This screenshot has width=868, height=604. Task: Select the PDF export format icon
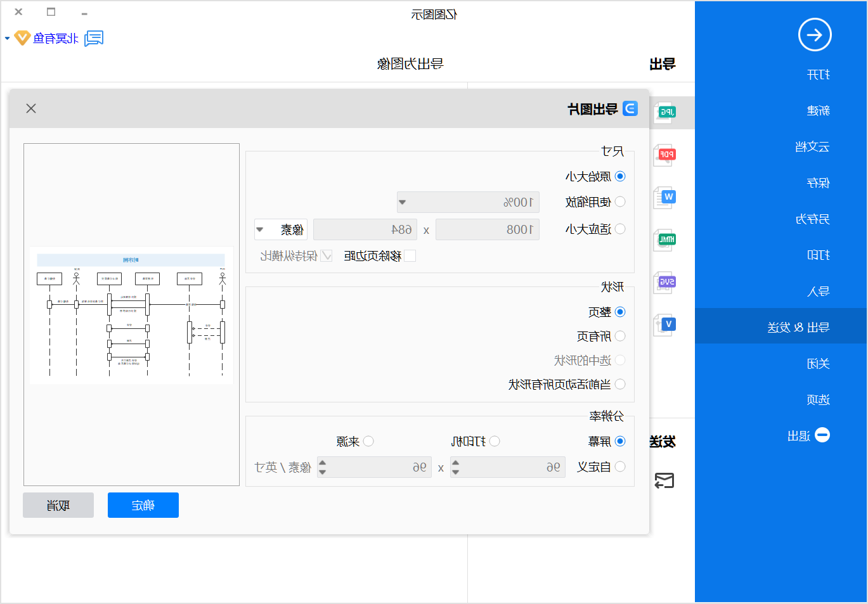(x=665, y=155)
